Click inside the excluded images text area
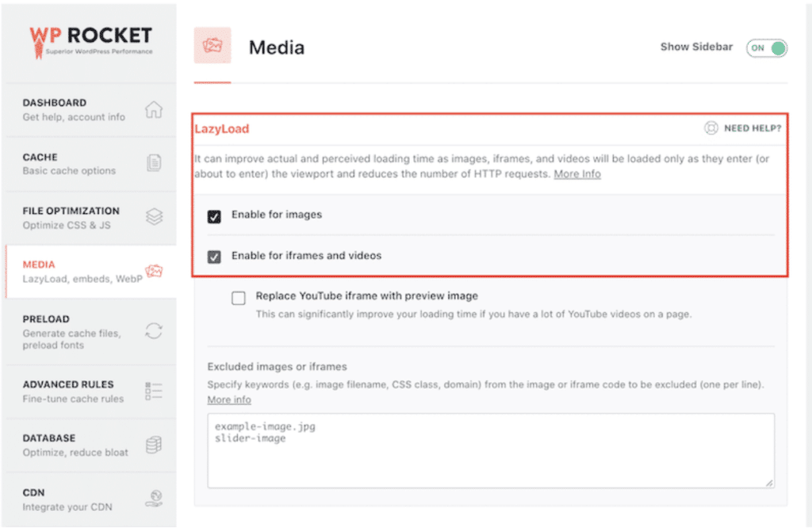Image resolution: width=812 pixels, height=530 pixels. pyautogui.click(x=490, y=450)
